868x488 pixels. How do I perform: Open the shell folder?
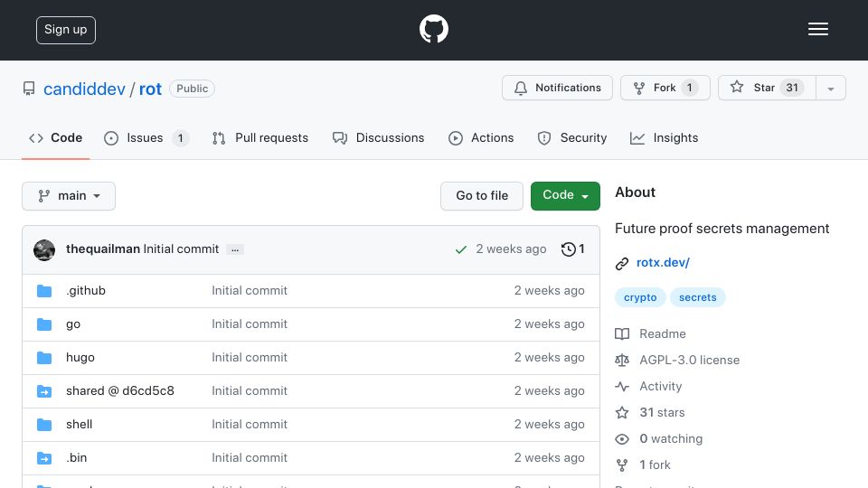tap(80, 425)
